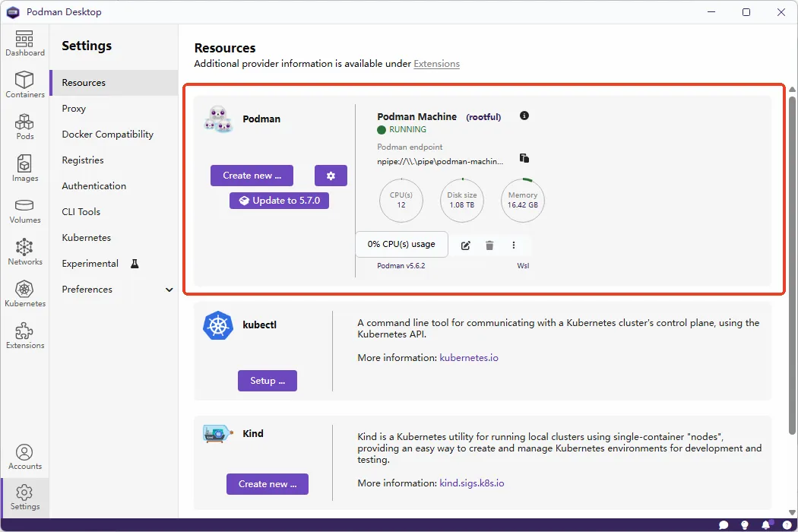The height and width of the screenshot is (532, 798).
Task: Click the Memory 16.42 GB gauge
Action: 523,200
